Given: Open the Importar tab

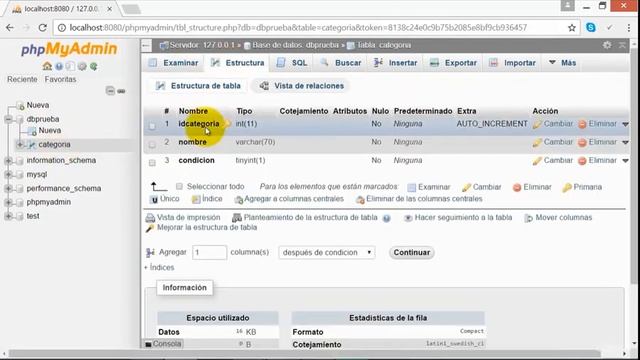Looking at the screenshot, I should 512,63.
